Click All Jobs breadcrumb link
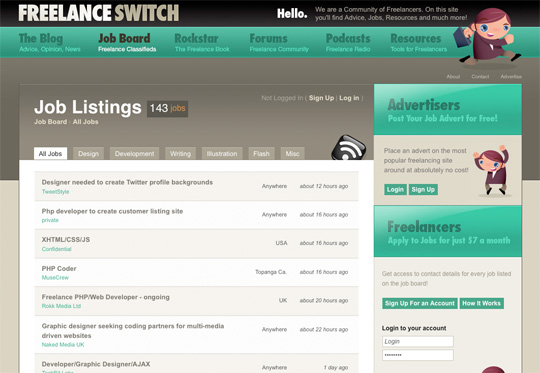The height and width of the screenshot is (373, 540). coord(85,122)
